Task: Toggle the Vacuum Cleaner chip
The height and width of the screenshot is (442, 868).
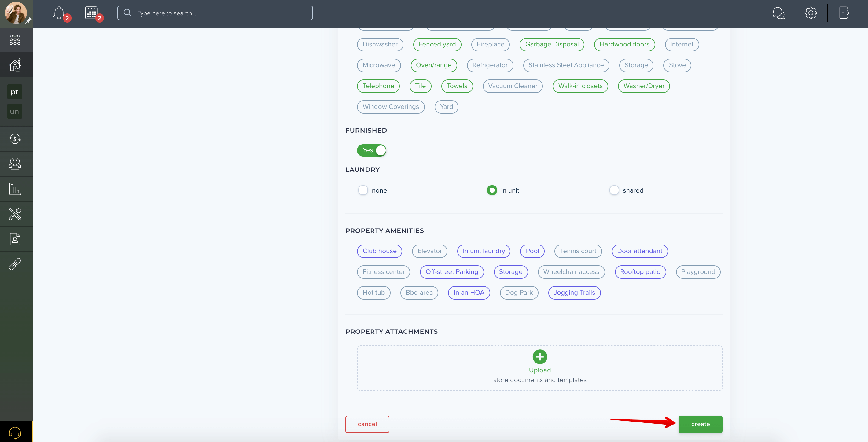Action: click(x=513, y=86)
